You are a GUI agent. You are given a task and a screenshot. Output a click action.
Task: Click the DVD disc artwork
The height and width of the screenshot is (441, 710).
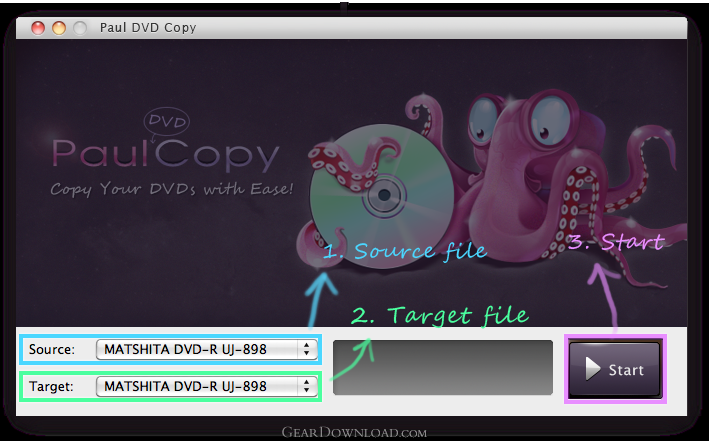(382, 196)
